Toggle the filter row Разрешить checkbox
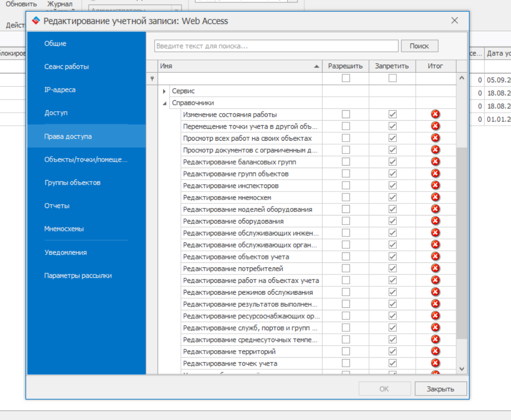This screenshot has height=420, width=511. [346, 78]
